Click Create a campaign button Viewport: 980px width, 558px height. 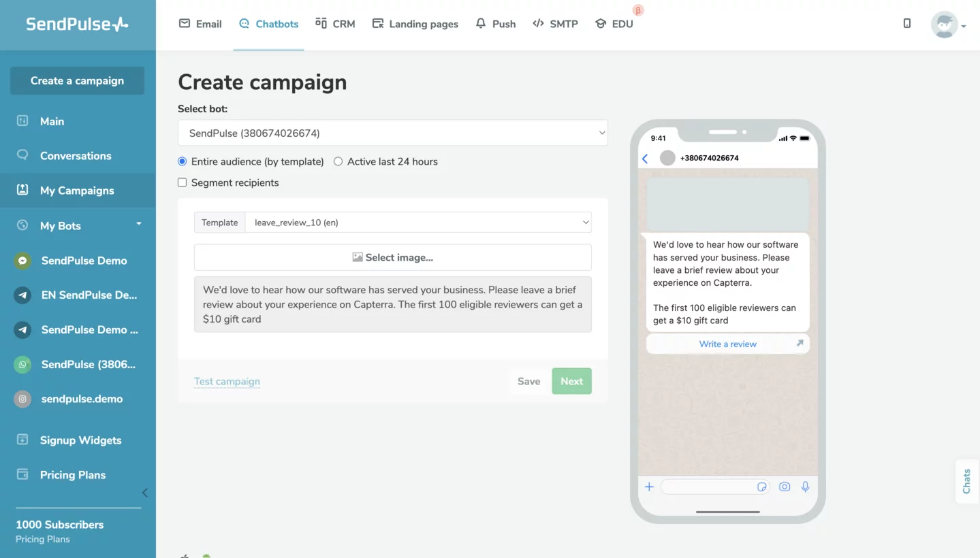pyautogui.click(x=77, y=80)
